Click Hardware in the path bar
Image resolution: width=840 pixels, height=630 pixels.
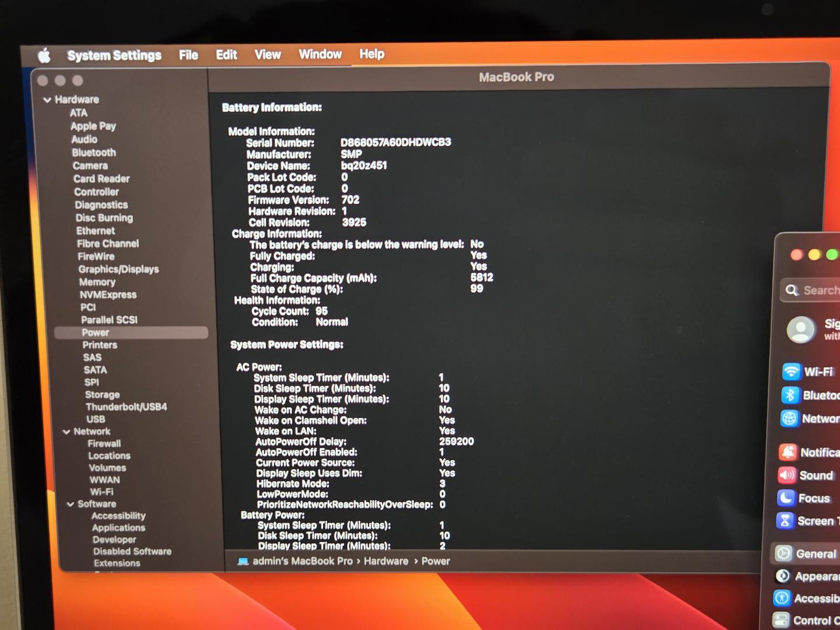pos(386,561)
